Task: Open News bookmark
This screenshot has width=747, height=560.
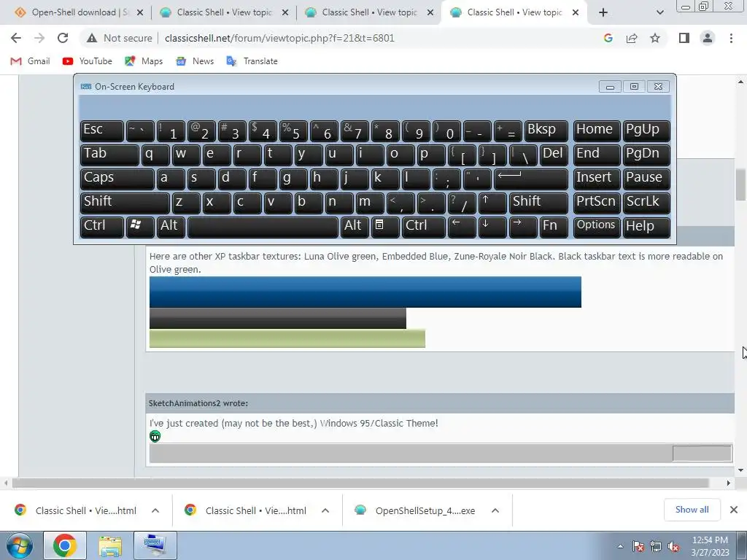Action: tap(194, 61)
